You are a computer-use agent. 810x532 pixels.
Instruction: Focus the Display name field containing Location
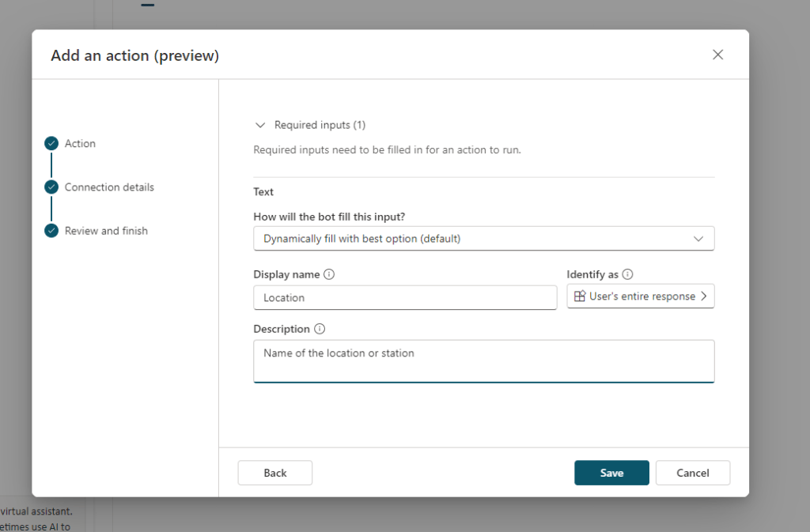point(405,298)
